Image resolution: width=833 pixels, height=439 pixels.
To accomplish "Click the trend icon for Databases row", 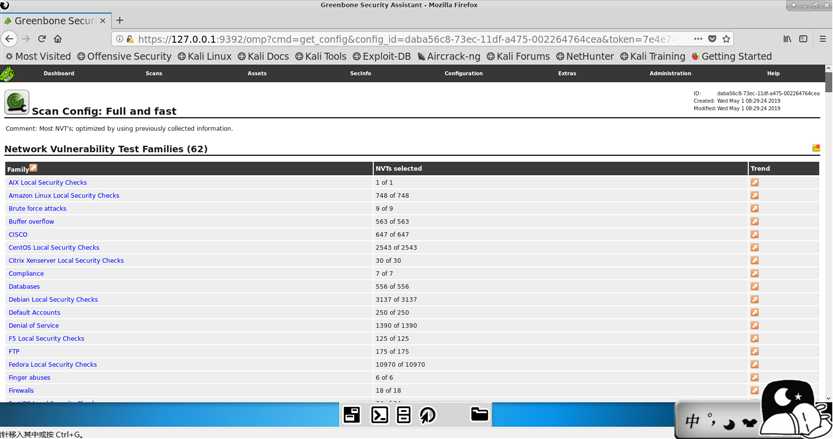I will (x=754, y=286).
